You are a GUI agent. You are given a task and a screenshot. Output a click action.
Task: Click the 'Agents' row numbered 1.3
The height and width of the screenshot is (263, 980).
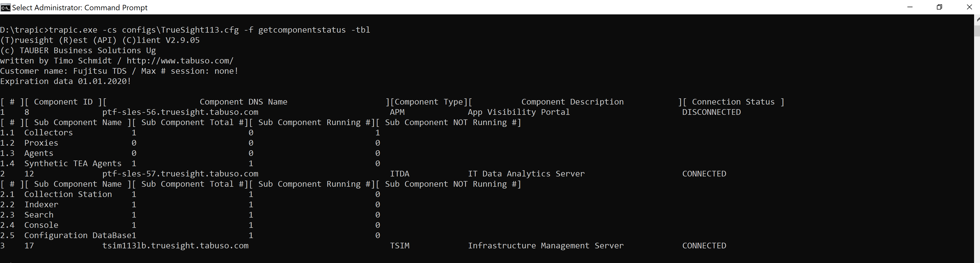[x=190, y=153]
